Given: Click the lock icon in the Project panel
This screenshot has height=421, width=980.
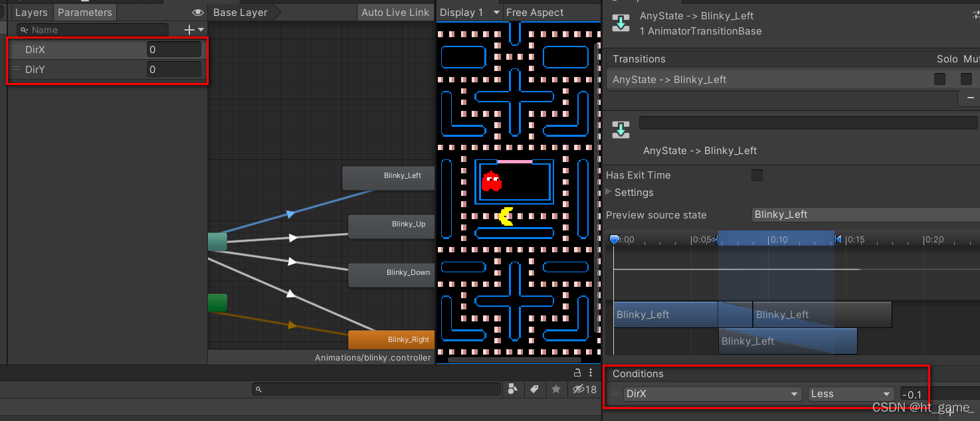Looking at the screenshot, I should pyautogui.click(x=577, y=373).
